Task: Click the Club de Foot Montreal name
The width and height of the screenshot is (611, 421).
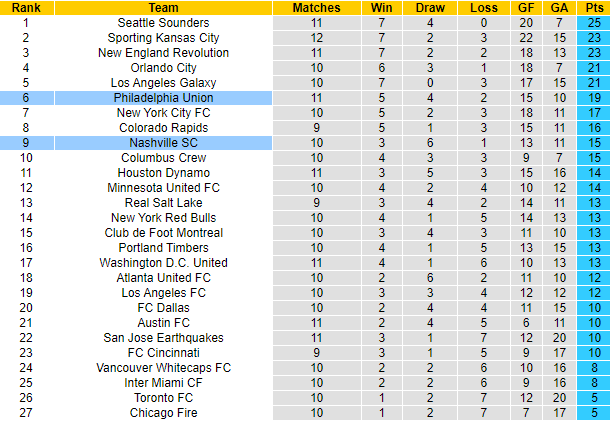Action: pos(163,232)
